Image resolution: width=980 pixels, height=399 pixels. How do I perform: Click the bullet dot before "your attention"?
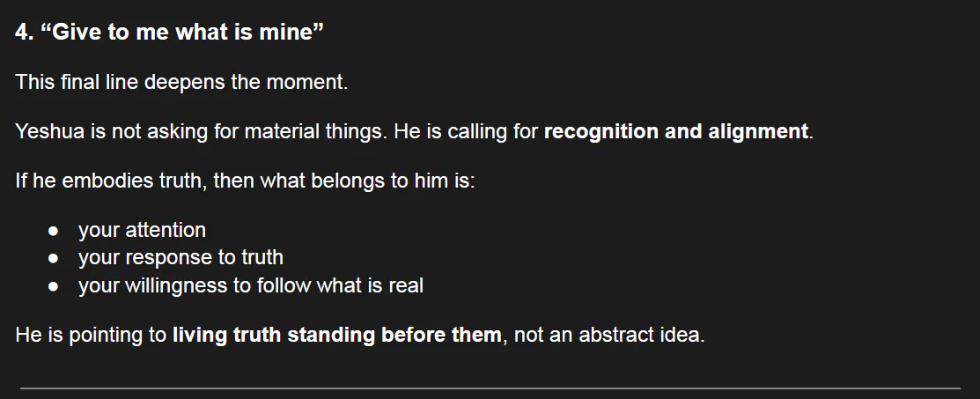tap(53, 231)
